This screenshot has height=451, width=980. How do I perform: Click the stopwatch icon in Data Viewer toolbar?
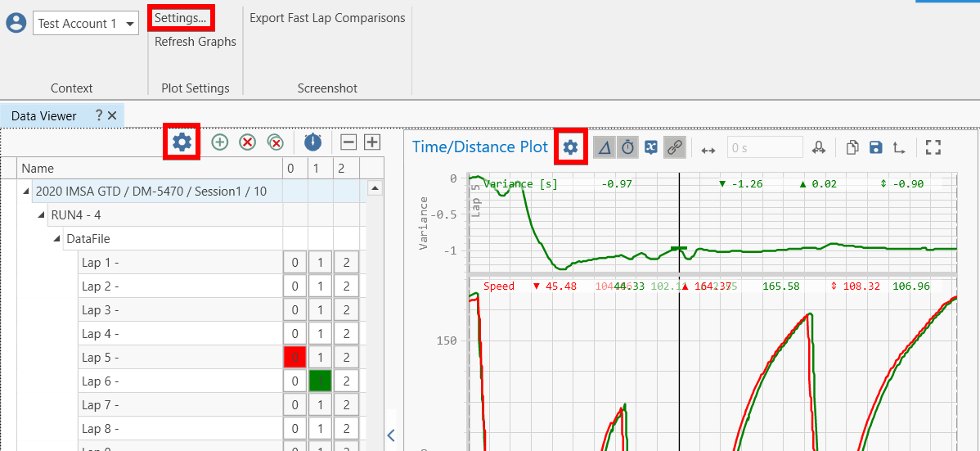click(x=312, y=142)
